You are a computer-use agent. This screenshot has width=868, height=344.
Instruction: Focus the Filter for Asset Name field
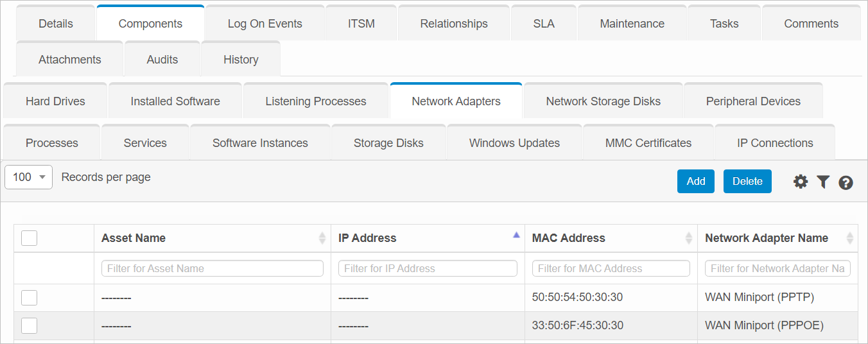[212, 268]
